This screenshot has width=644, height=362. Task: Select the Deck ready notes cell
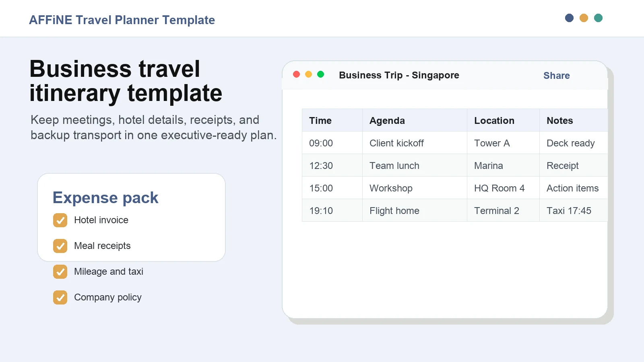click(574, 143)
